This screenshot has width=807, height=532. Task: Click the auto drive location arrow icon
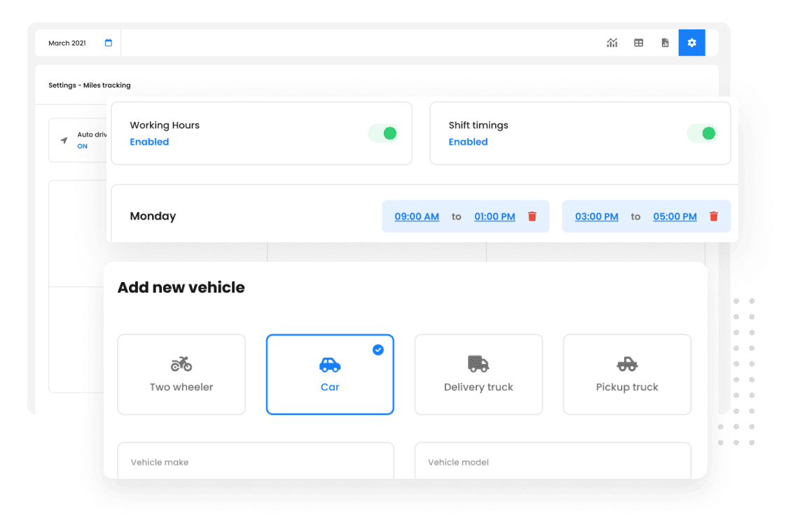(64, 140)
